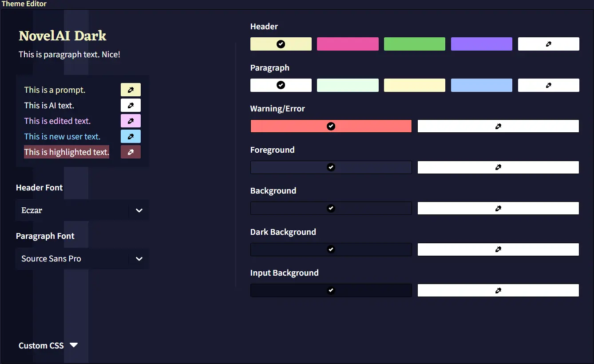Select the pink Header color swatch

(348, 44)
